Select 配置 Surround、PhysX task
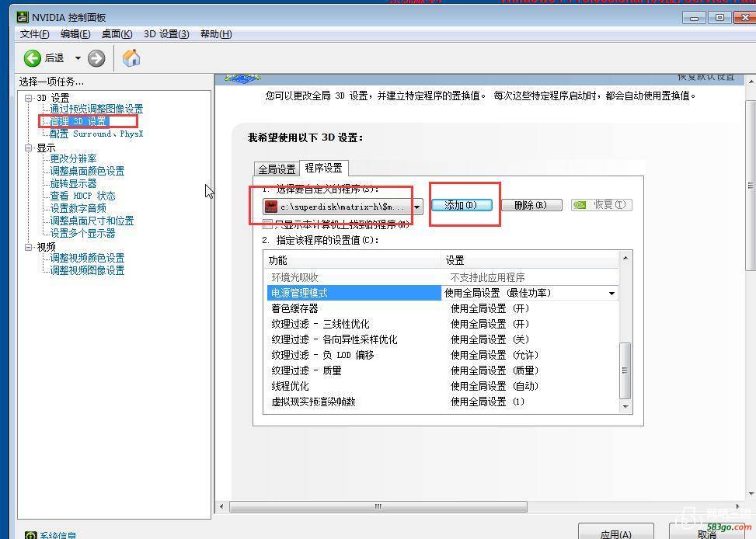 [96, 134]
